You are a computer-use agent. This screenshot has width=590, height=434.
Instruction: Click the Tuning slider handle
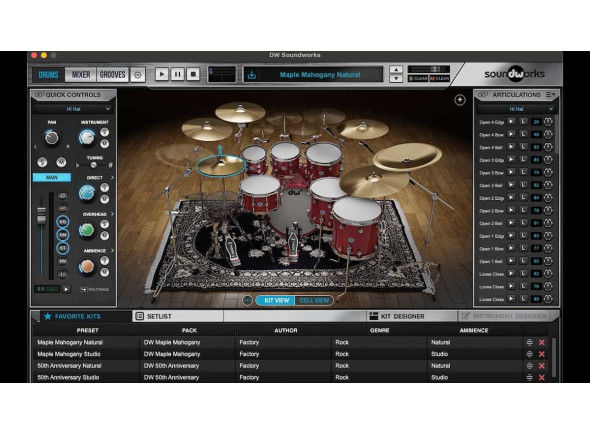tap(94, 165)
